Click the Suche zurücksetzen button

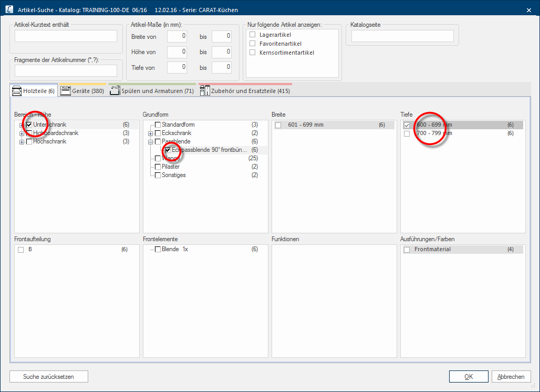(x=48, y=377)
